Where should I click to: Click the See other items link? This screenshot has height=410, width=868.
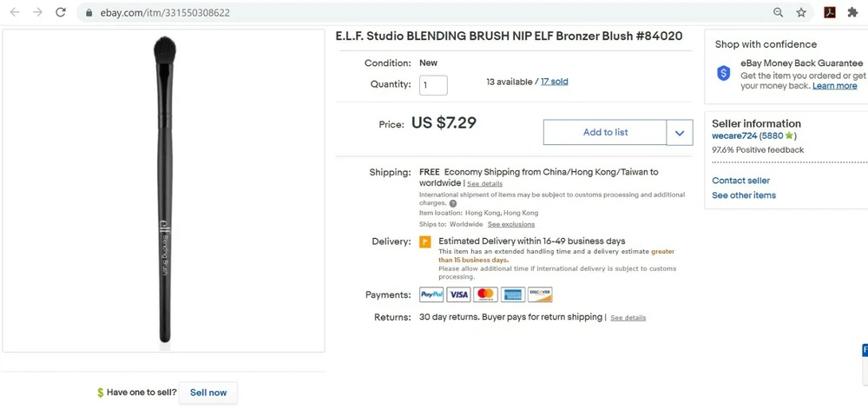coord(744,195)
